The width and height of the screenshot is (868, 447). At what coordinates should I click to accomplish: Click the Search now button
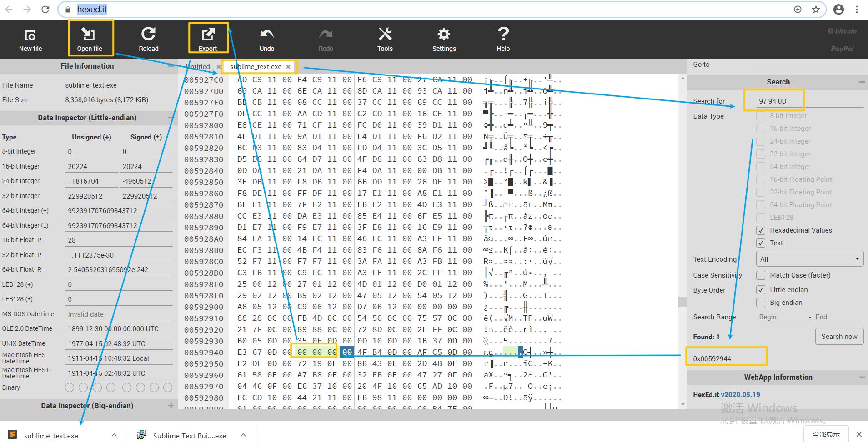(839, 337)
